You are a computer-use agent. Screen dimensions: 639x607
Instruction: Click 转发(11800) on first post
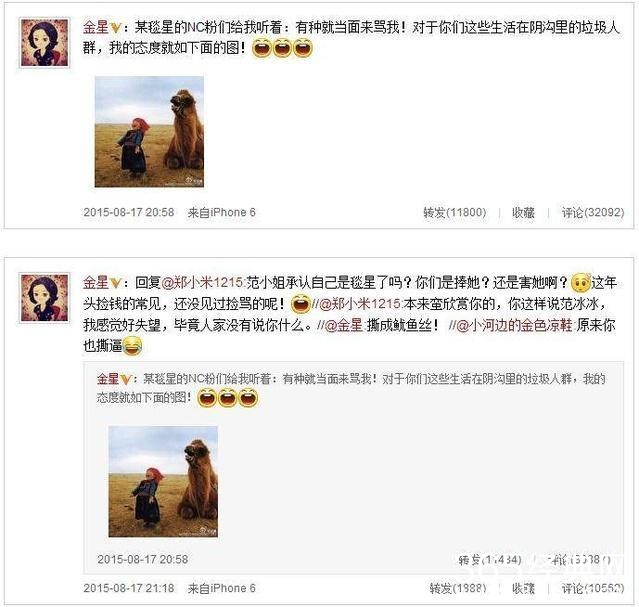click(x=455, y=212)
